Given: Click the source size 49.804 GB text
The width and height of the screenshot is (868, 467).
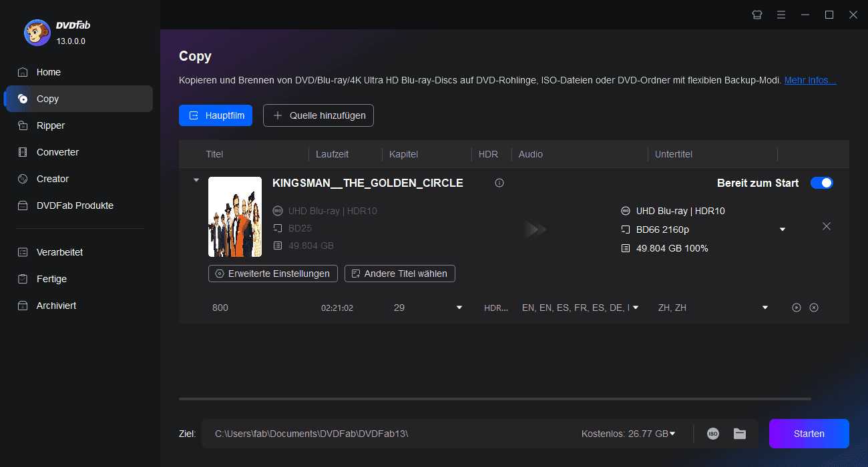Looking at the screenshot, I should point(311,246).
